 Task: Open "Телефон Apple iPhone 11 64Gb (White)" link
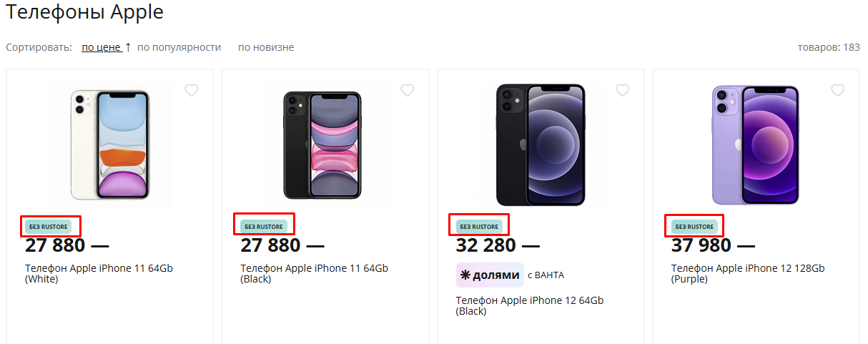[x=99, y=273]
